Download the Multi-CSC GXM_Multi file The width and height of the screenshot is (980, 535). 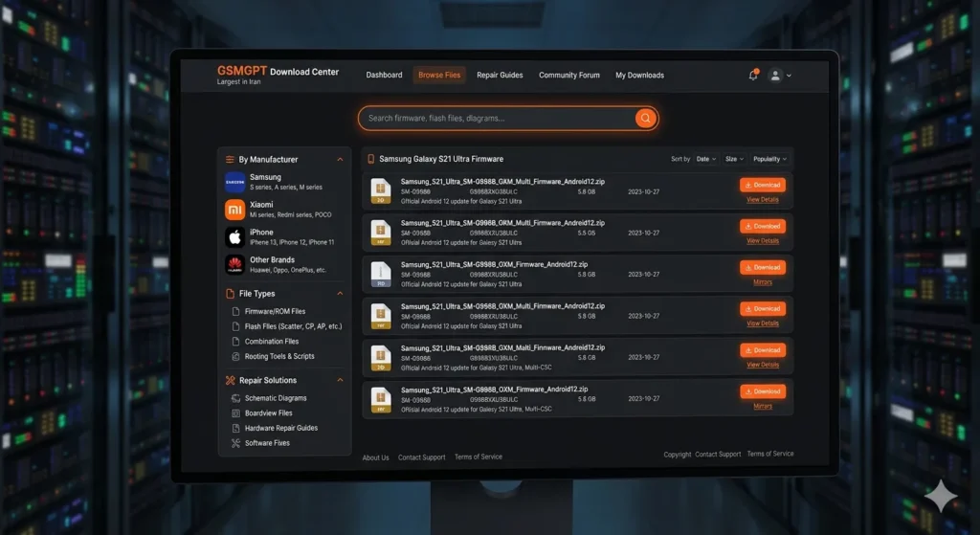[763, 350]
